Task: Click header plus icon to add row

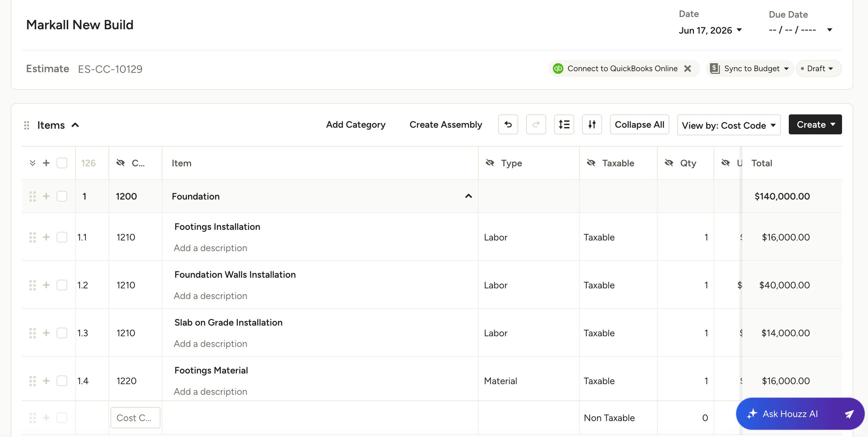Action: [x=46, y=163]
